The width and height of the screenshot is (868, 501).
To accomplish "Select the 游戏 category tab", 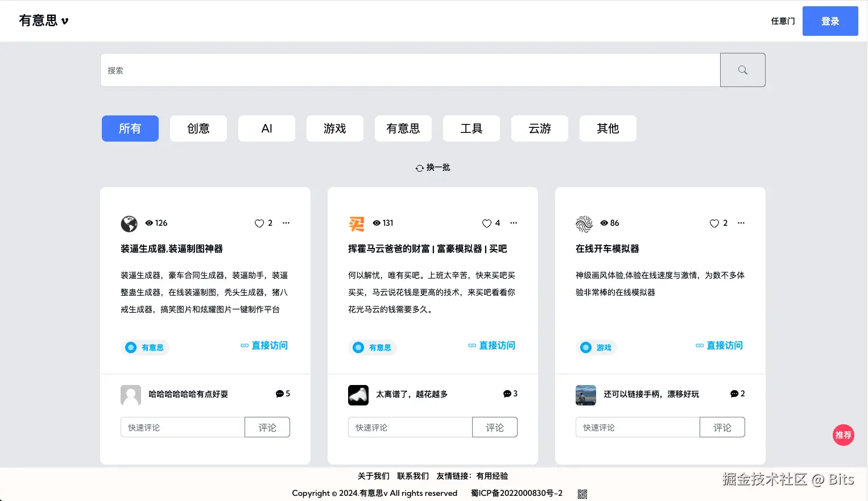I will click(x=334, y=129).
